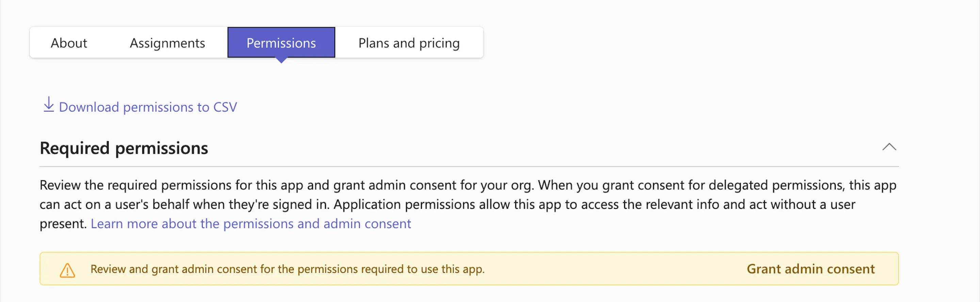Switch to the Assignments tab

(167, 43)
